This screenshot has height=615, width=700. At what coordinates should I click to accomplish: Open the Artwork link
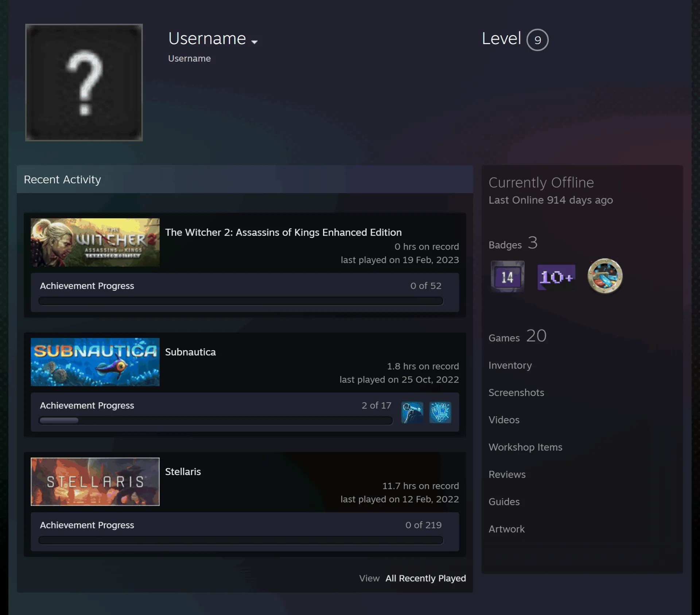point(506,529)
